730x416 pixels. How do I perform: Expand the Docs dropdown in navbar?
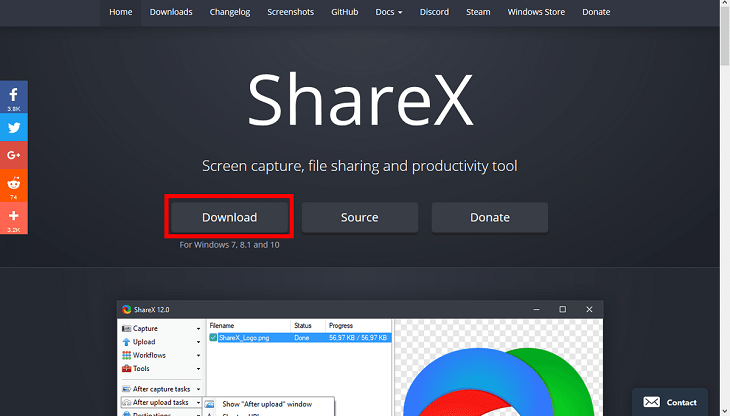[x=389, y=12]
